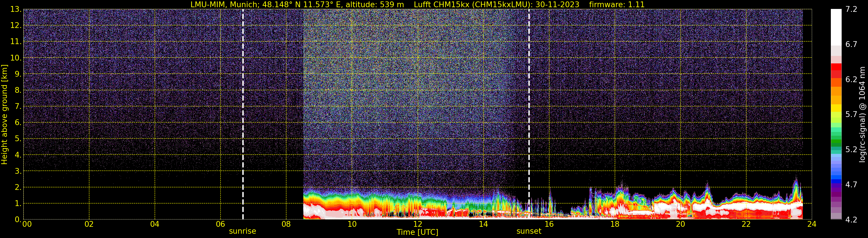This screenshot has width=868, height=238.
Task: Click the height axis tick label 3.
Action: point(18,171)
